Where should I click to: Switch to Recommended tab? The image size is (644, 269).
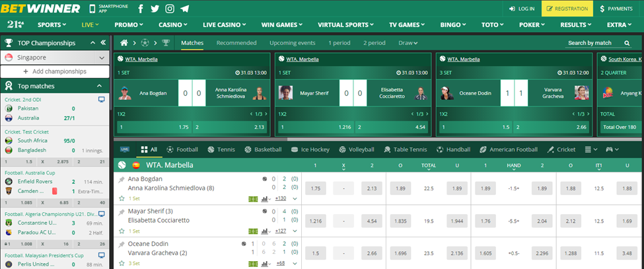[236, 43]
